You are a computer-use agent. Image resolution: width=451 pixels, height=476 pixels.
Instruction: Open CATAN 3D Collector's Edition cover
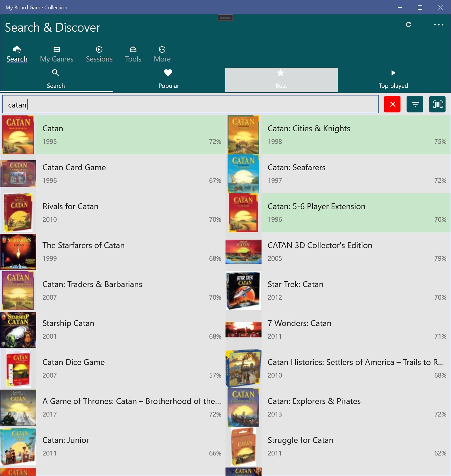click(x=243, y=252)
